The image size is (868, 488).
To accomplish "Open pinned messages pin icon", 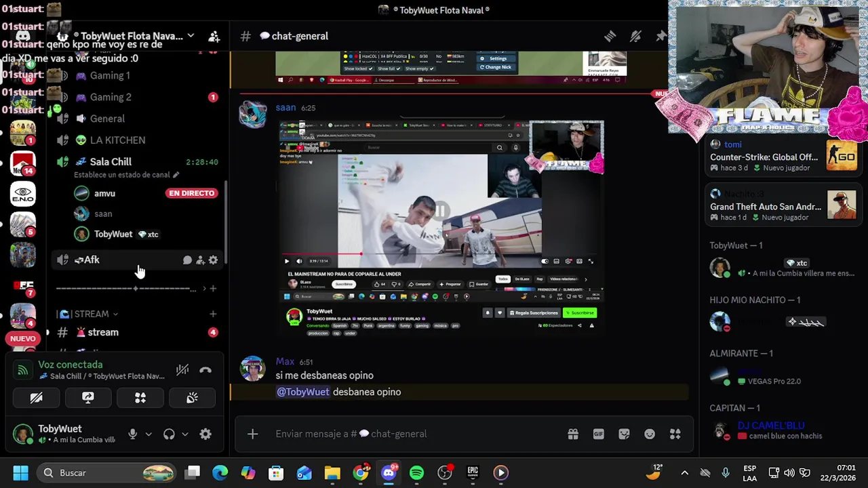I will tap(660, 36).
